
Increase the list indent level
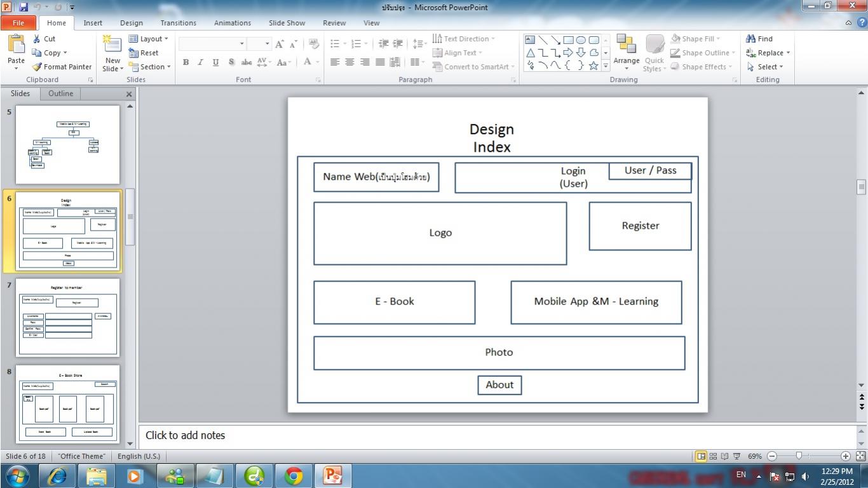398,44
